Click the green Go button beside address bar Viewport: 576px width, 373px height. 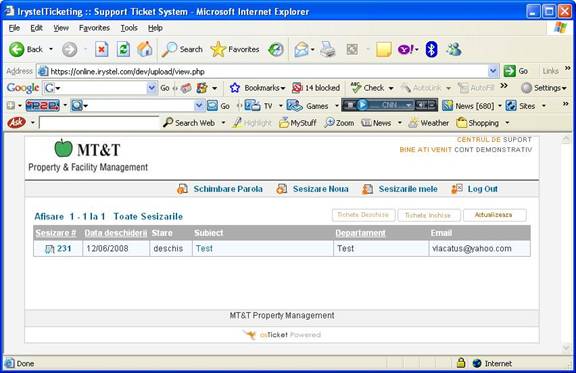click(x=516, y=71)
